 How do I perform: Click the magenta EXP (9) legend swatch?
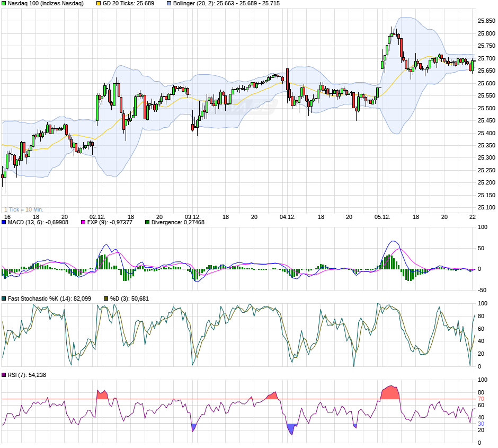tap(83, 223)
